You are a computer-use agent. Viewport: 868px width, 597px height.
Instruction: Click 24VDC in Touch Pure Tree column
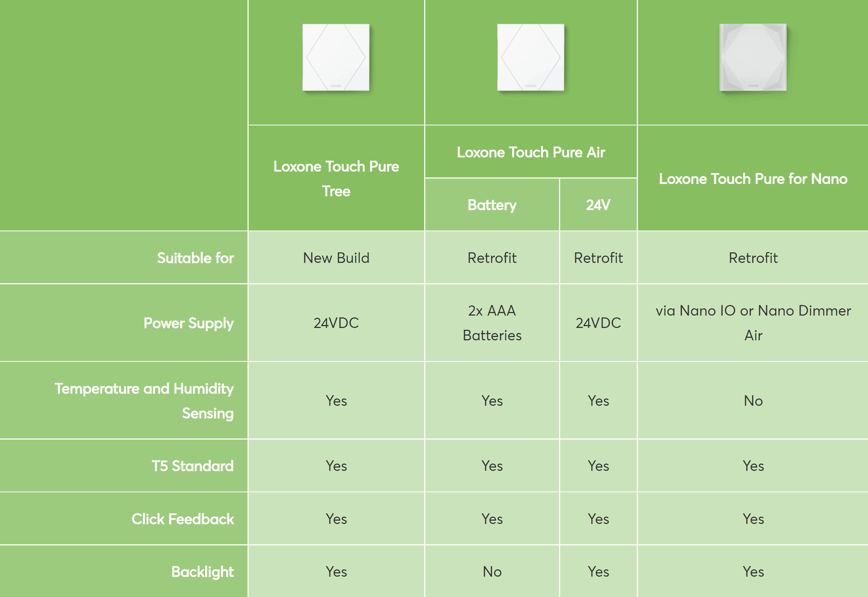pos(336,323)
